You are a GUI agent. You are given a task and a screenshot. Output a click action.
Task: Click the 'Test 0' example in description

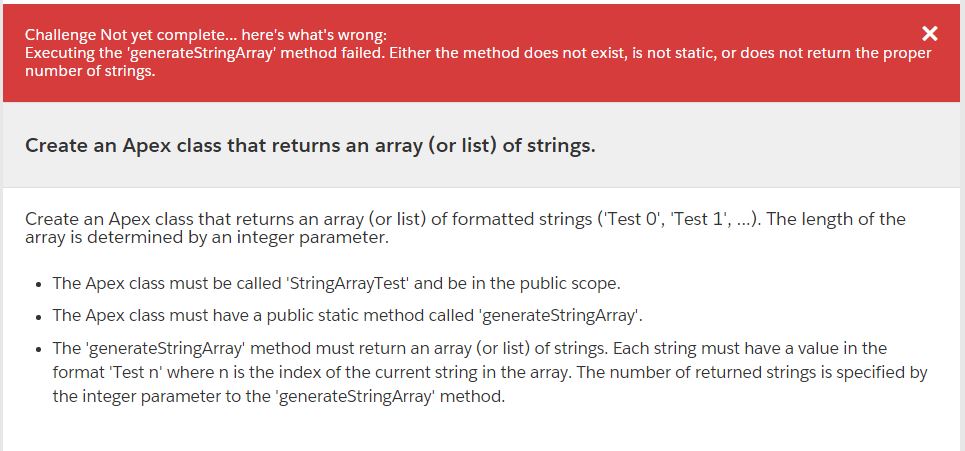point(632,220)
